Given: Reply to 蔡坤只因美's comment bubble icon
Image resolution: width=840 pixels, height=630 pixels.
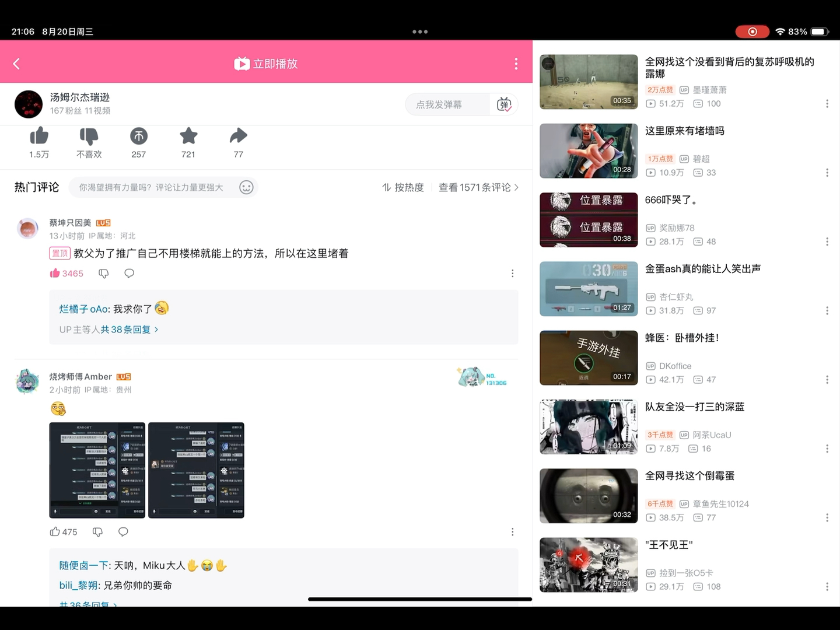Looking at the screenshot, I should pyautogui.click(x=129, y=273).
